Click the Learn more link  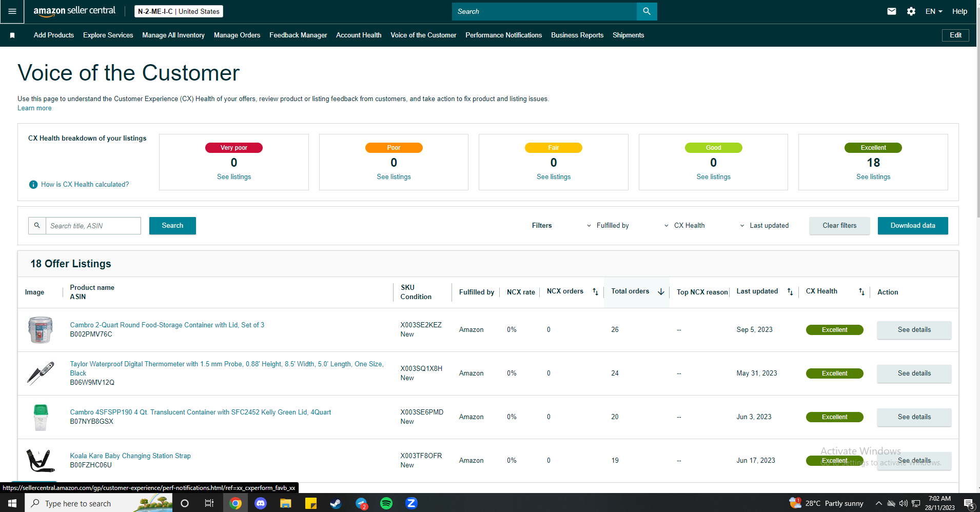pos(34,108)
